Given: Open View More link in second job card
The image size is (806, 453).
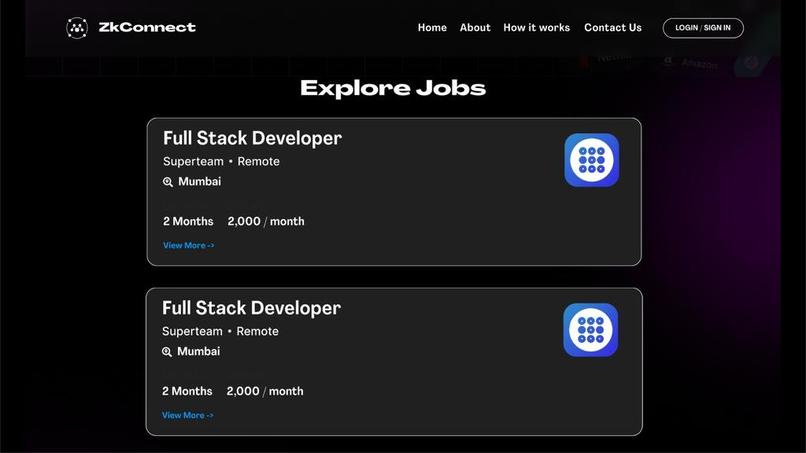Looking at the screenshot, I should [x=188, y=415].
